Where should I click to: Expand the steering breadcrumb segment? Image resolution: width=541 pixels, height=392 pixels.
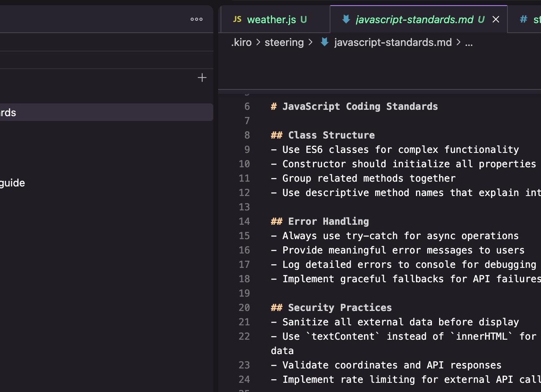(284, 42)
